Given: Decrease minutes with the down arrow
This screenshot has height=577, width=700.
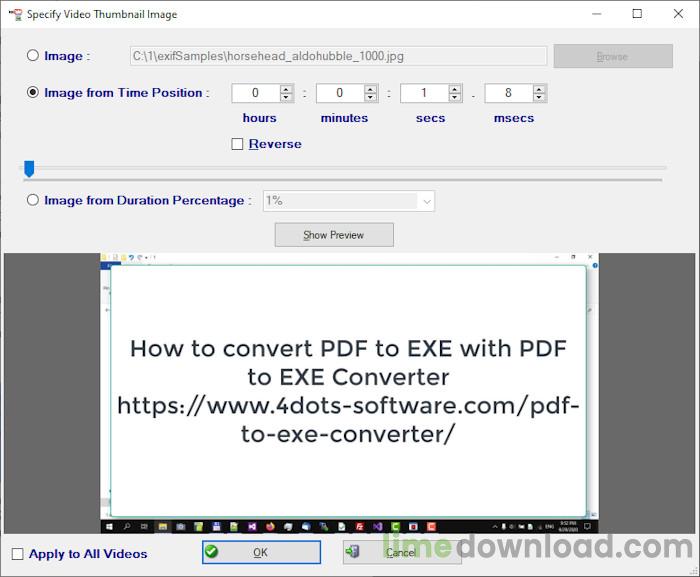Looking at the screenshot, I should [x=371, y=97].
